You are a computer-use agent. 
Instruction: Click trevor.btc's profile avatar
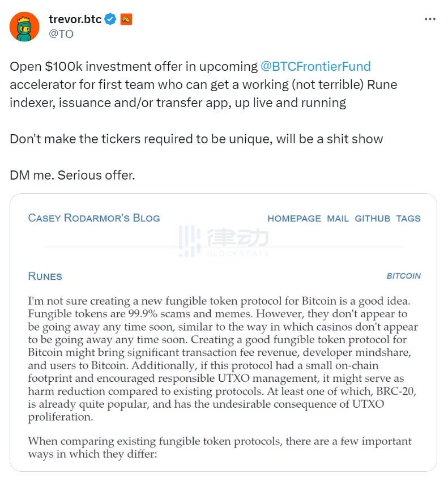[24, 27]
